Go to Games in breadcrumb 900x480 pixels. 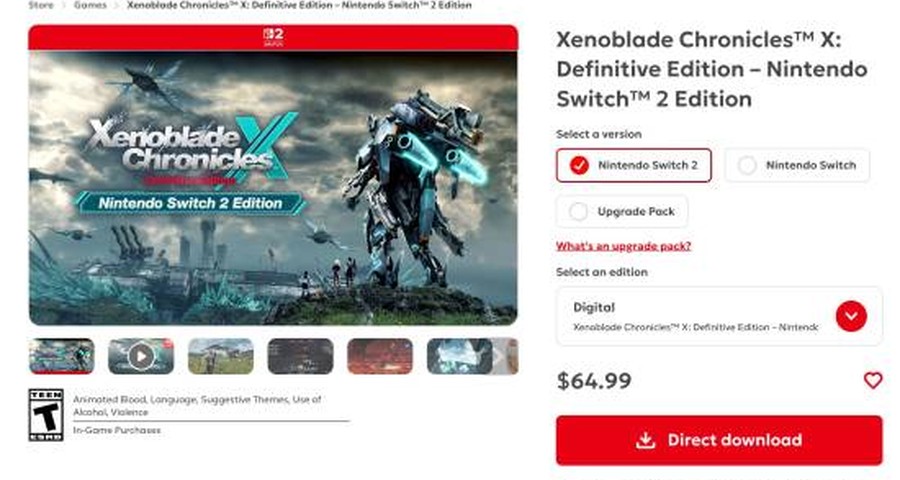(90, 5)
